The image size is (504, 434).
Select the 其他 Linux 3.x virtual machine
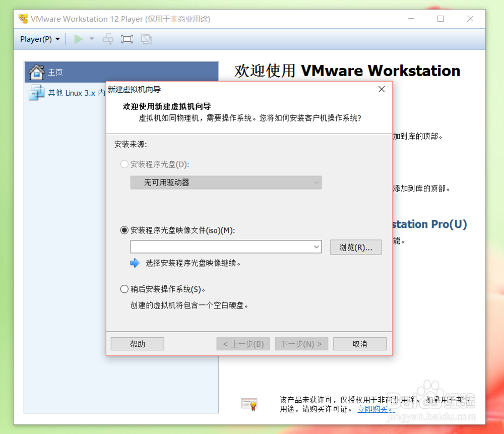click(67, 93)
